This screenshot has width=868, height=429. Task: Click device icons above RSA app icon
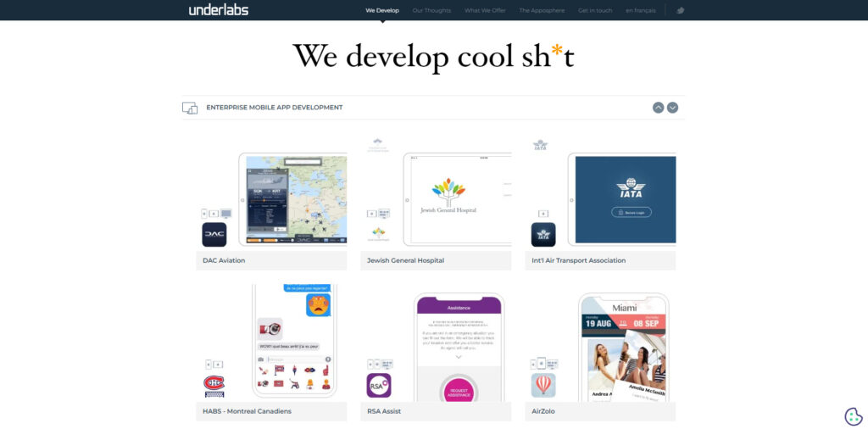click(380, 365)
